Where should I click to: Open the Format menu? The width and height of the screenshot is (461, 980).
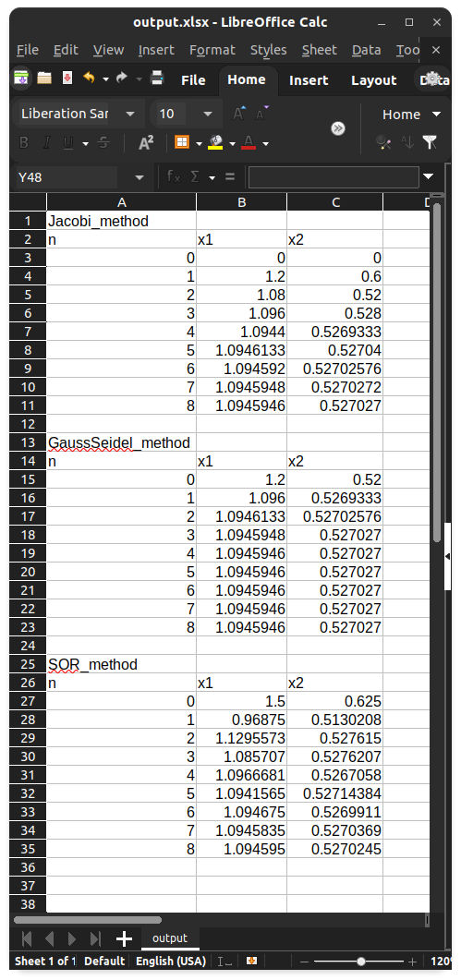tap(212, 50)
